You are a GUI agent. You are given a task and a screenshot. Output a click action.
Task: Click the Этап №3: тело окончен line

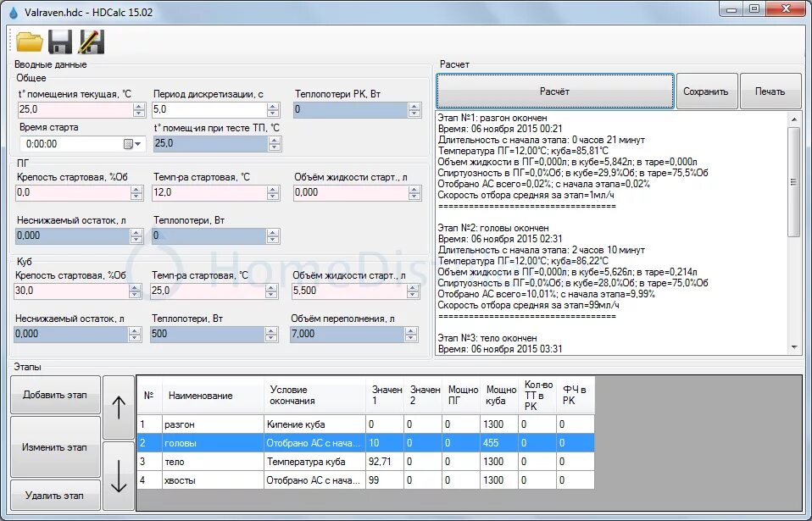[x=487, y=338]
